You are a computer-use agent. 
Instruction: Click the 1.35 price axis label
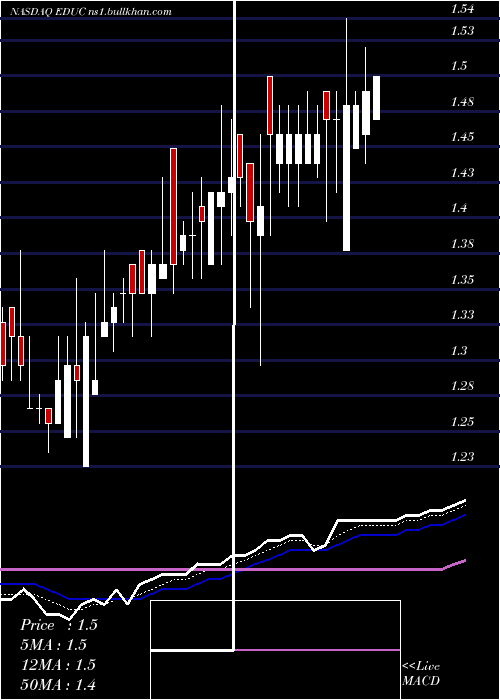[x=462, y=280]
